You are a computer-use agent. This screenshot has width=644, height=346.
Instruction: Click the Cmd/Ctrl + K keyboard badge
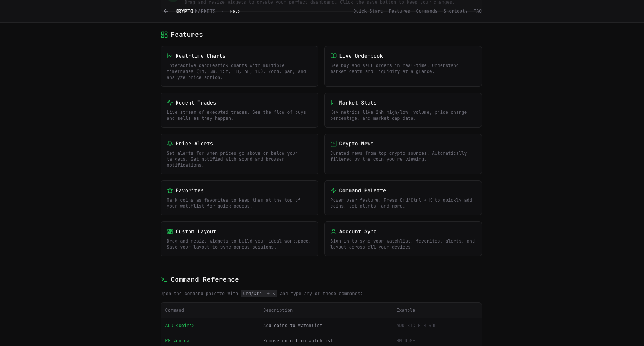tap(259, 294)
